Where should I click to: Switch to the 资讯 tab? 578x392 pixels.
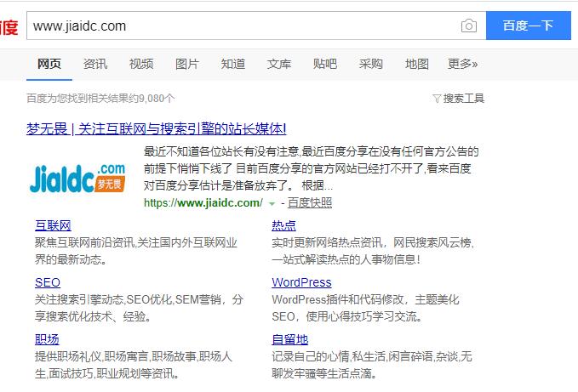[x=95, y=64]
